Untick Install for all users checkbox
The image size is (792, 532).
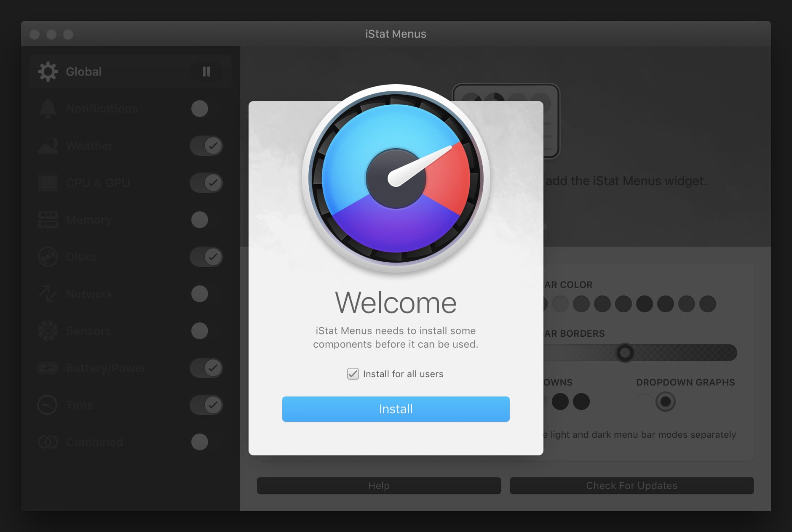click(x=353, y=374)
